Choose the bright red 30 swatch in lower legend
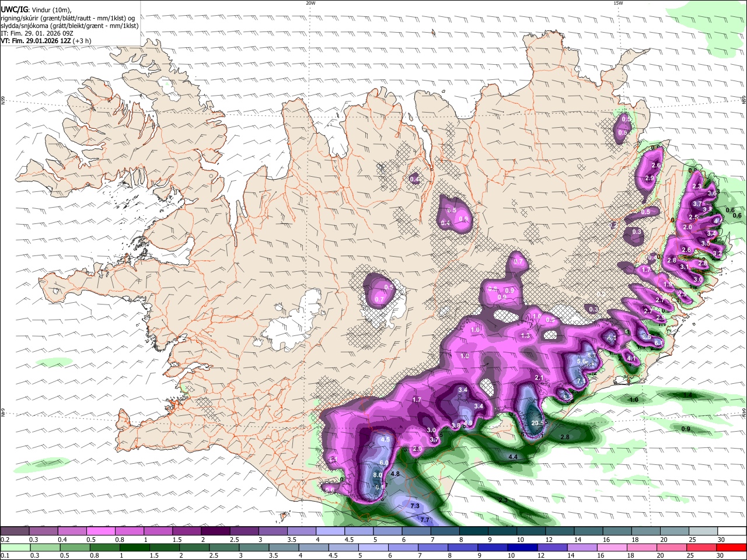The height and width of the screenshot is (560, 747). (732, 547)
